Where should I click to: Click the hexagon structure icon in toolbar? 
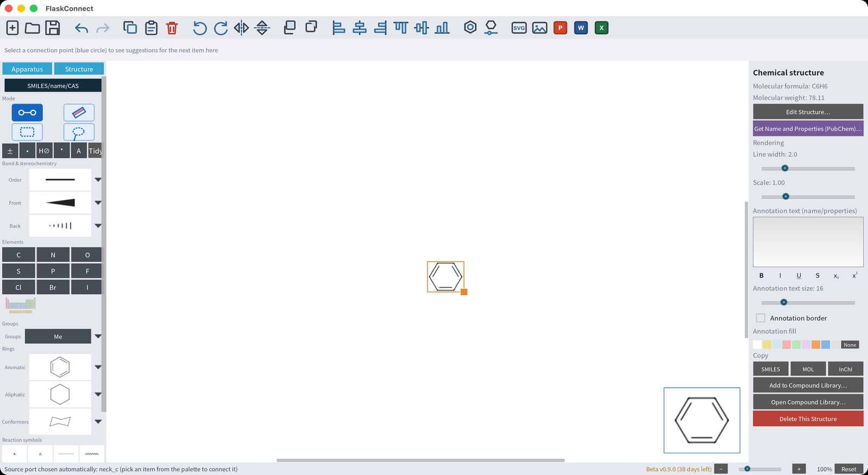tap(470, 27)
